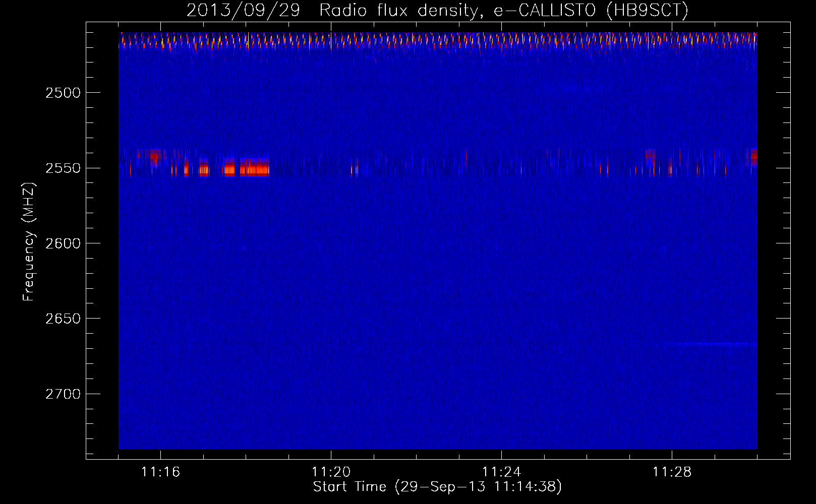Click the 11:20 time tick label
The width and height of the screenshot is (816, 504).
[x=331, y=472]
